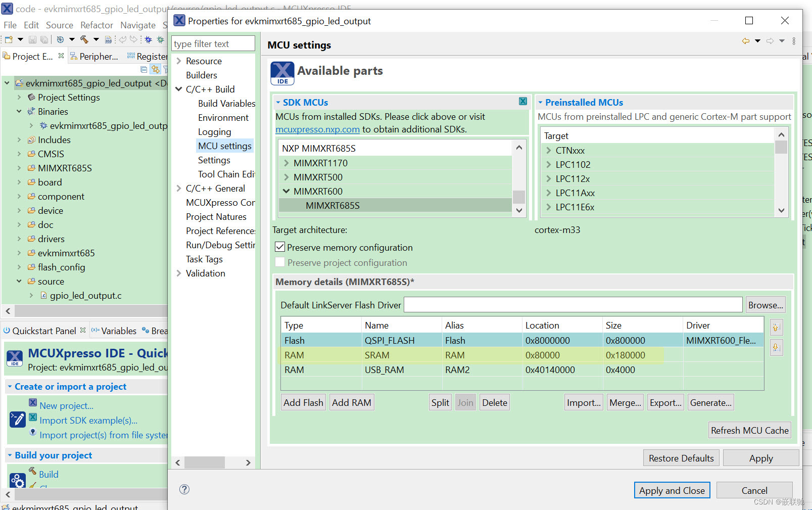Toggle Preserve memory configuration checkbox
Screen dimensions: 812x510
(x=280, y=247)
